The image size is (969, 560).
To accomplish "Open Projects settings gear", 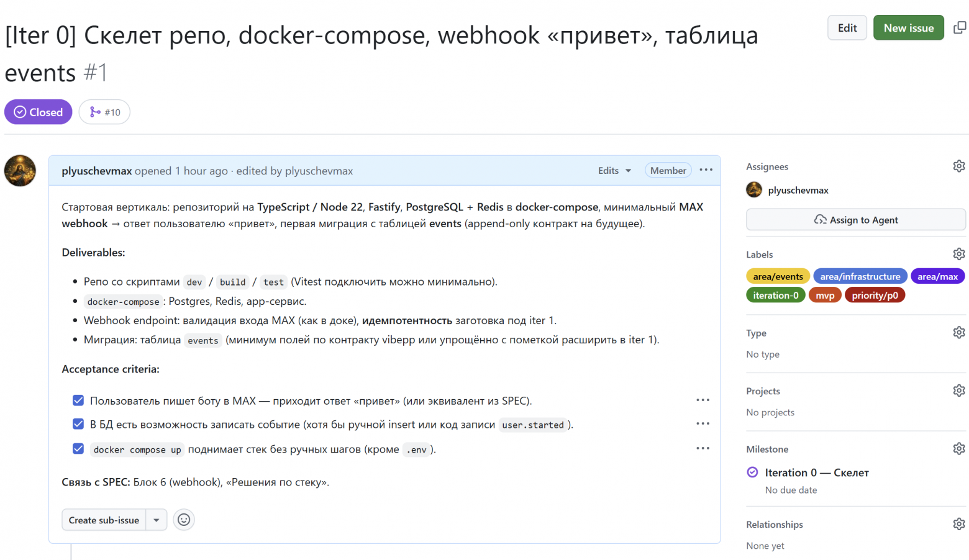I will click(959, 391).
